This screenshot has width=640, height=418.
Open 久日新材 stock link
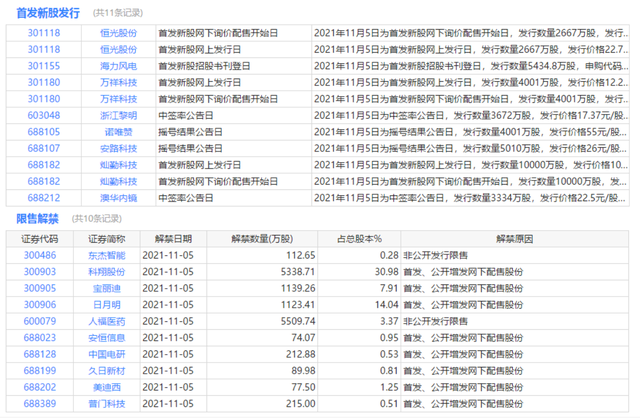coord(107,371)
